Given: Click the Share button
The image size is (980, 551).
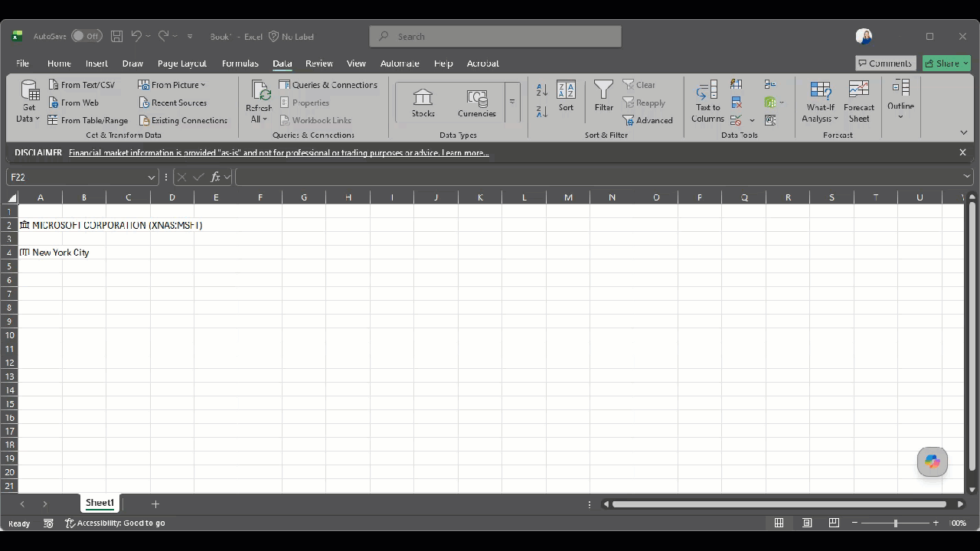Looking at the screenshot, I should [946, 64].
